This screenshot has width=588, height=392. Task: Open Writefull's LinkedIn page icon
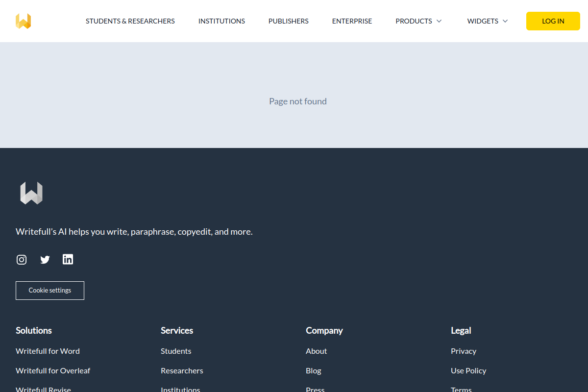(68, 259)
